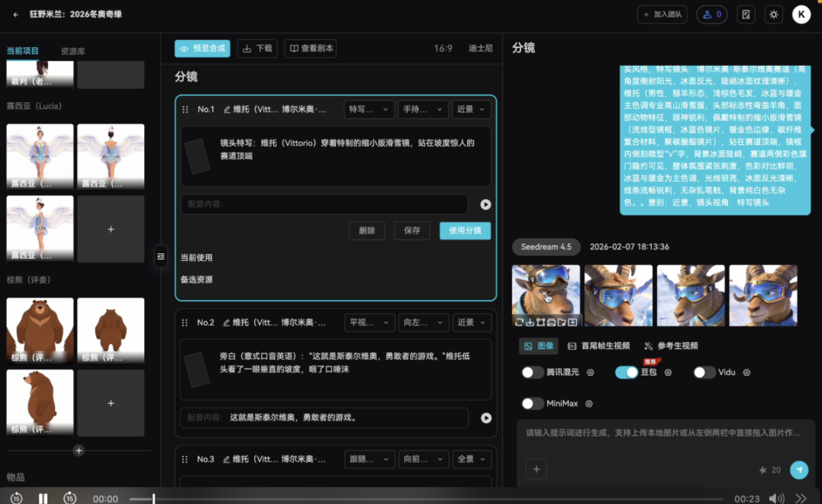Click the theme sun icon at top right

click(775, 14)
